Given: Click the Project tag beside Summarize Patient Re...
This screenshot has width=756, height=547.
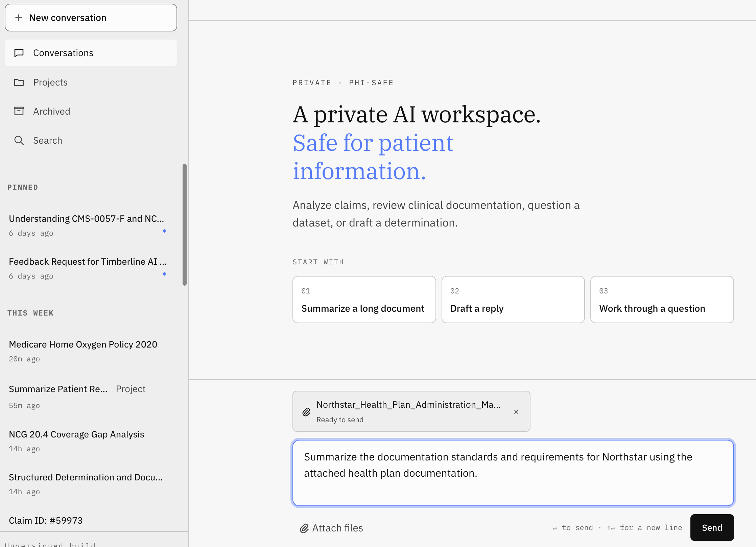Looking at the screenshot, I should (x=131, y=389).
